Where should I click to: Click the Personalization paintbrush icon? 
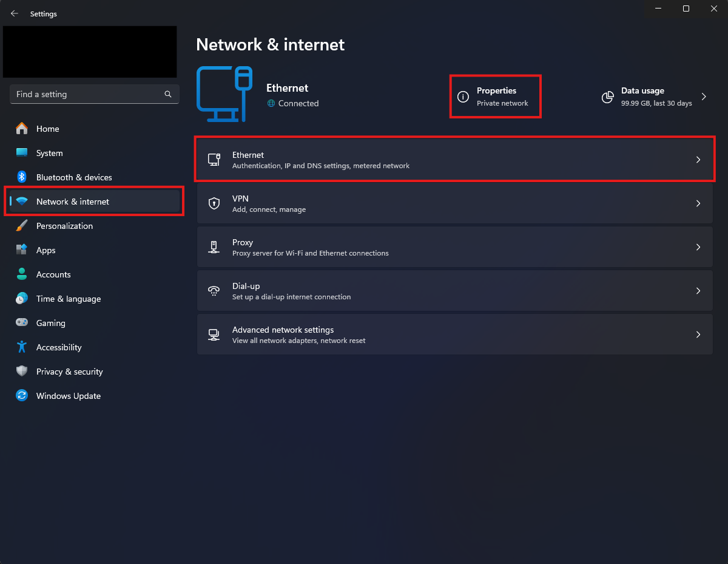(x=22, y=226)
